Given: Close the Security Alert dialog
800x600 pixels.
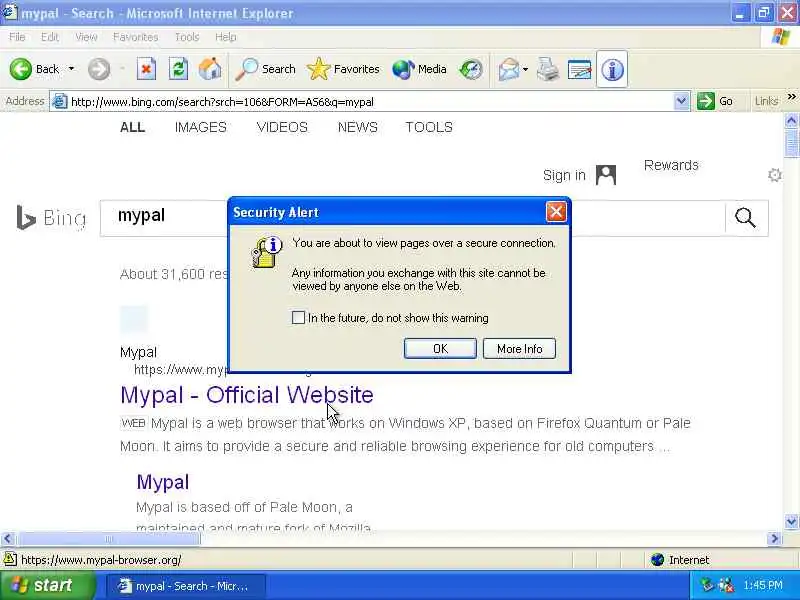Looking at the screenshot, I should point(556,212).
